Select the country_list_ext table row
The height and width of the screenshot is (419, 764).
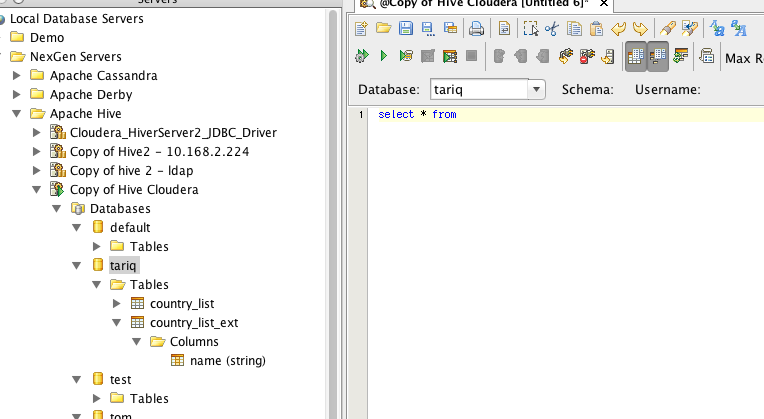(x=194, y=323)
